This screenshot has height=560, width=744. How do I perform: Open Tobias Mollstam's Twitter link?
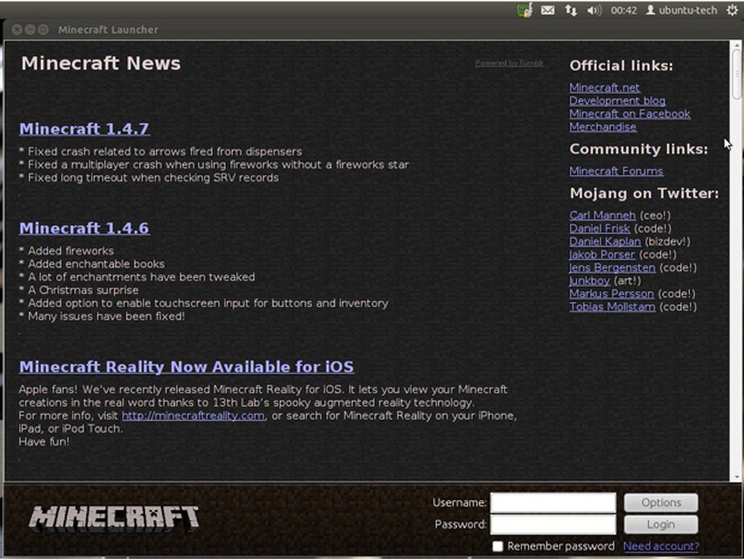(612, 307)
